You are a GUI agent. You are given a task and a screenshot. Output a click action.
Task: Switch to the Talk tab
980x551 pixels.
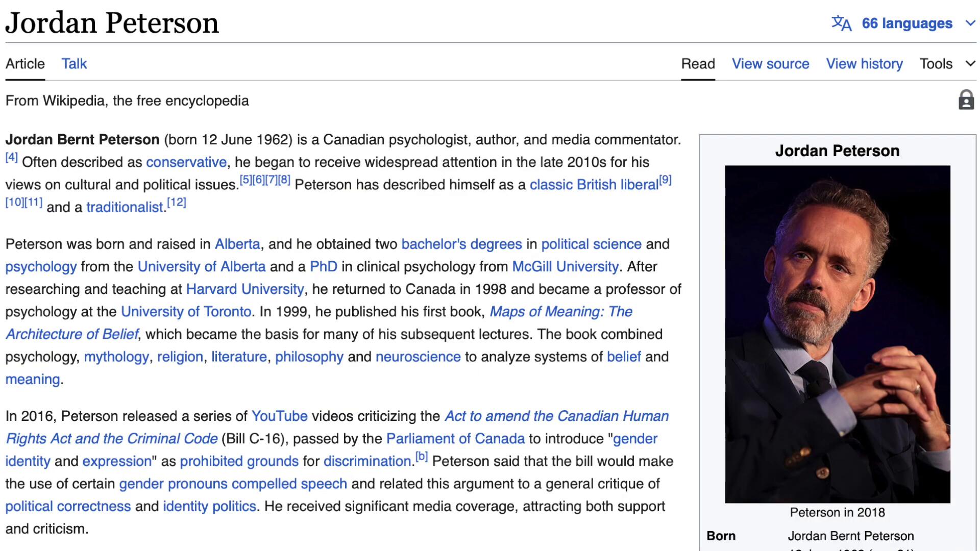pyautogui.click(x=74, y=64)
